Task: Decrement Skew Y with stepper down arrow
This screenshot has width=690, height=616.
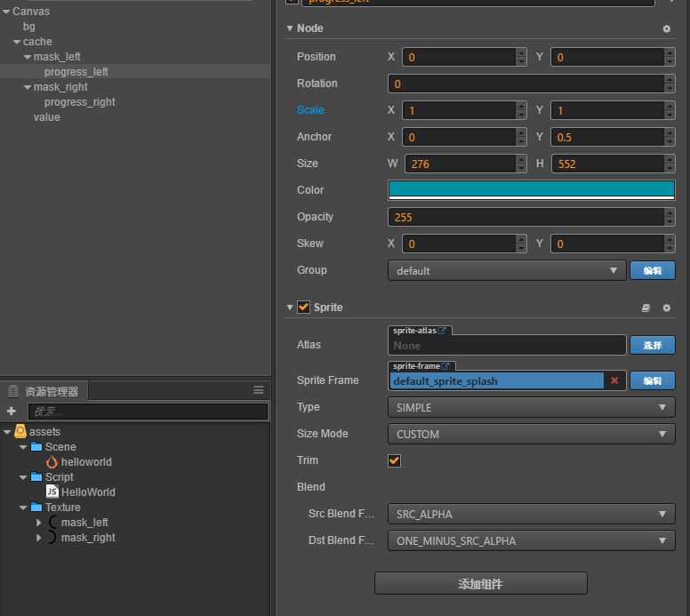Action: click(670, 248)
